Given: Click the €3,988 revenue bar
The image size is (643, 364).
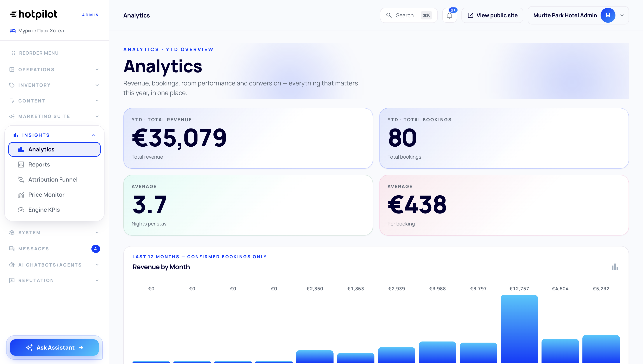Looking at the screenshot, I should 437,352.
